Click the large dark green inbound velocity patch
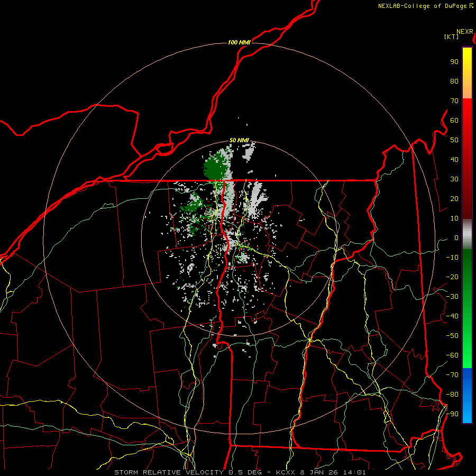The width and height of the screenshot is (476, 476). pos(216,168)
